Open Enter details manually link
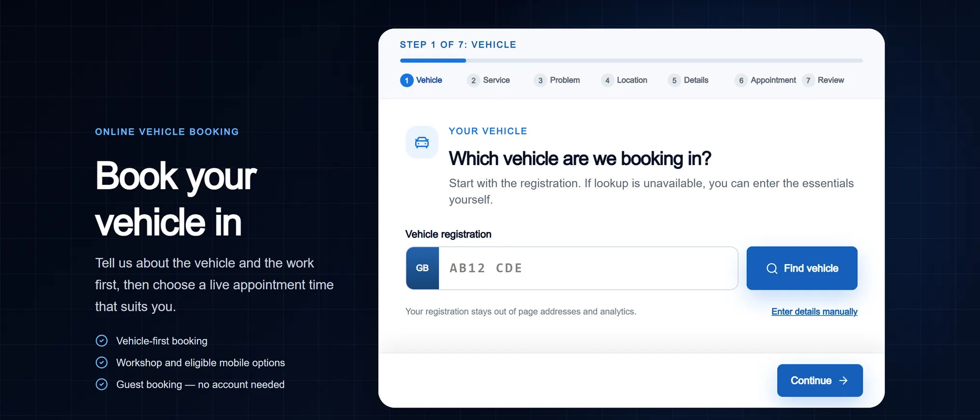This screenshot has width=980, height=420. tap(814, 312)
